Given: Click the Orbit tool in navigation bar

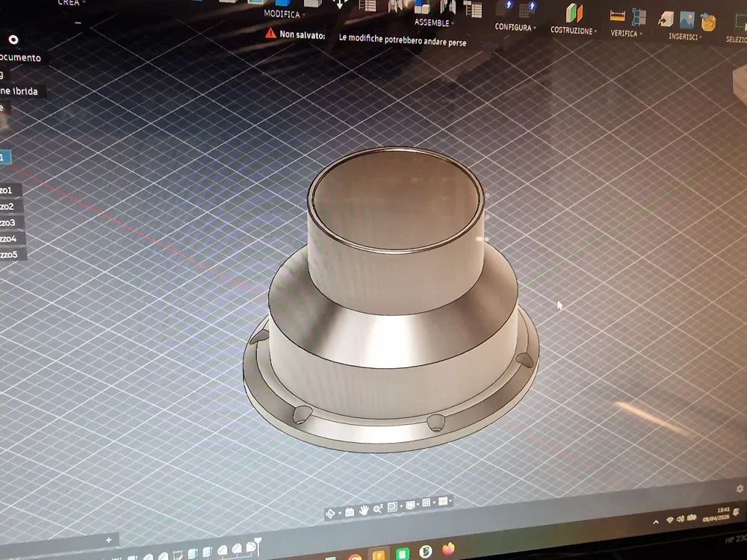Looking at the screenshot, I should pos(329,514).
